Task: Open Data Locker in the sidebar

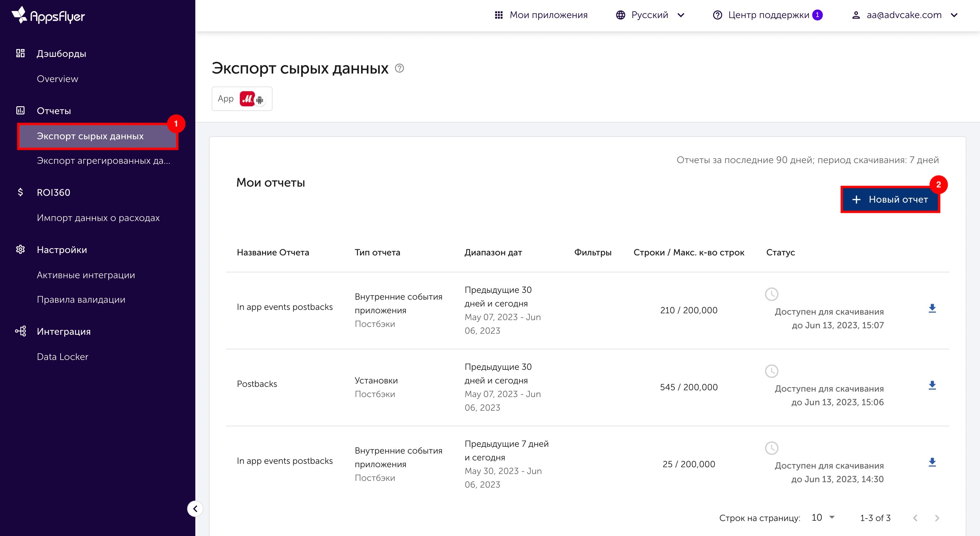Action: coord(62,357)
